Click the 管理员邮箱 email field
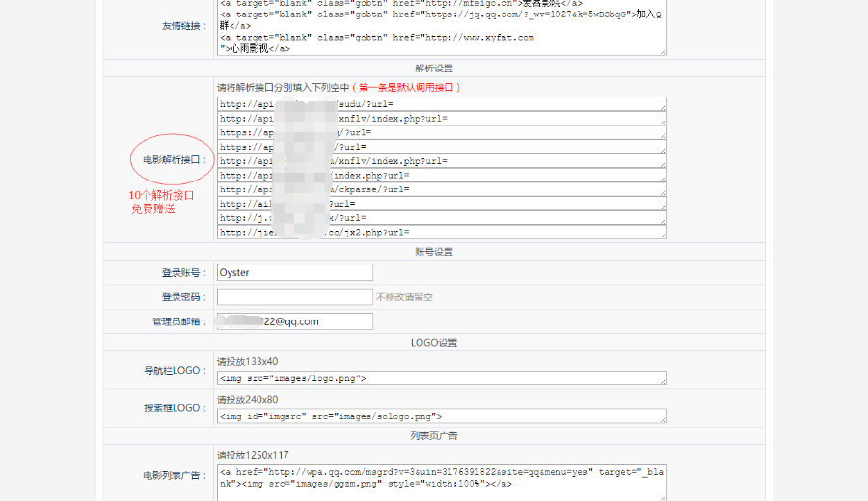868x501 pixels. [x=294, y=321]
